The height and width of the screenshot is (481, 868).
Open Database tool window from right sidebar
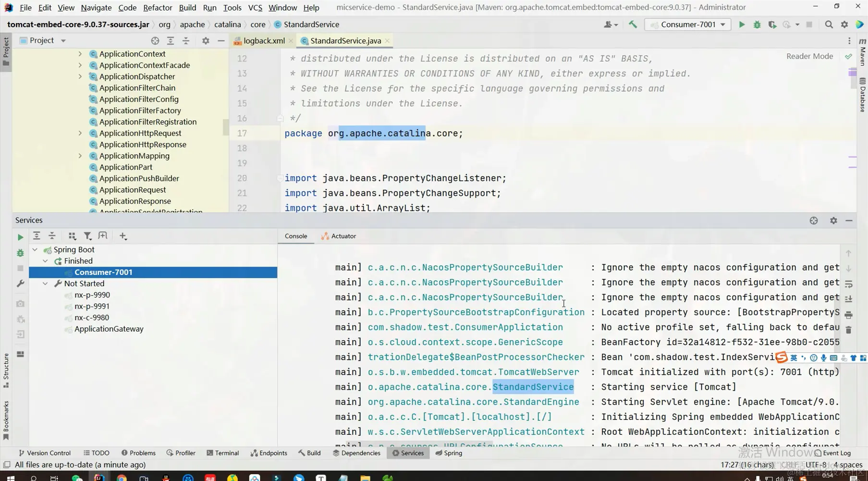863,95
